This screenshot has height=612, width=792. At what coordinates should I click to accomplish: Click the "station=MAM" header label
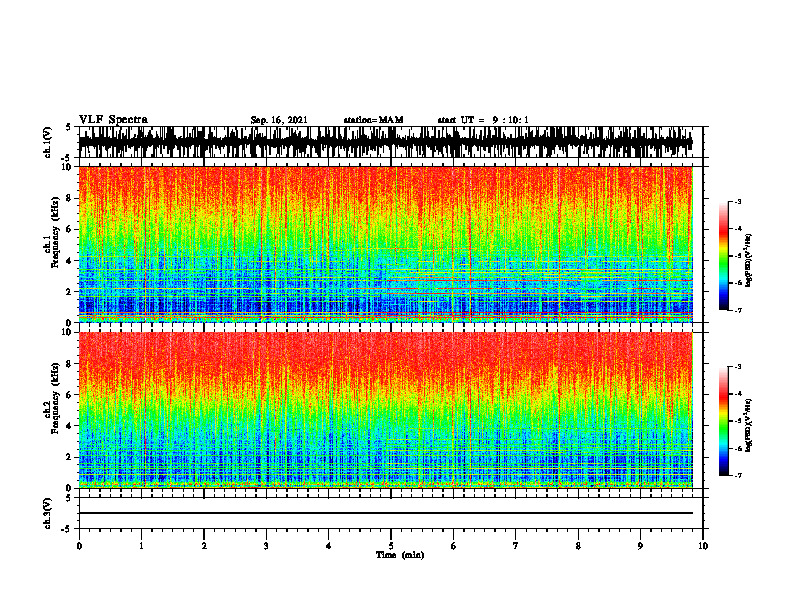coord(373,120)
